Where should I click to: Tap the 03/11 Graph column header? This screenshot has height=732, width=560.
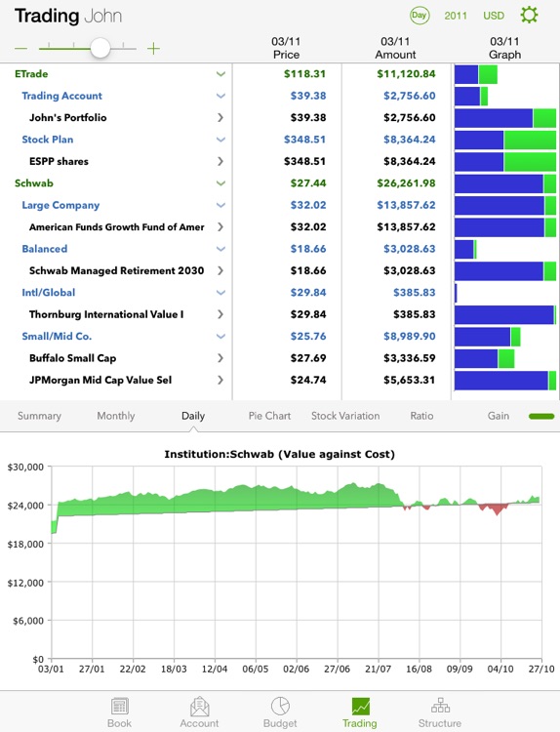pos(504,48)
